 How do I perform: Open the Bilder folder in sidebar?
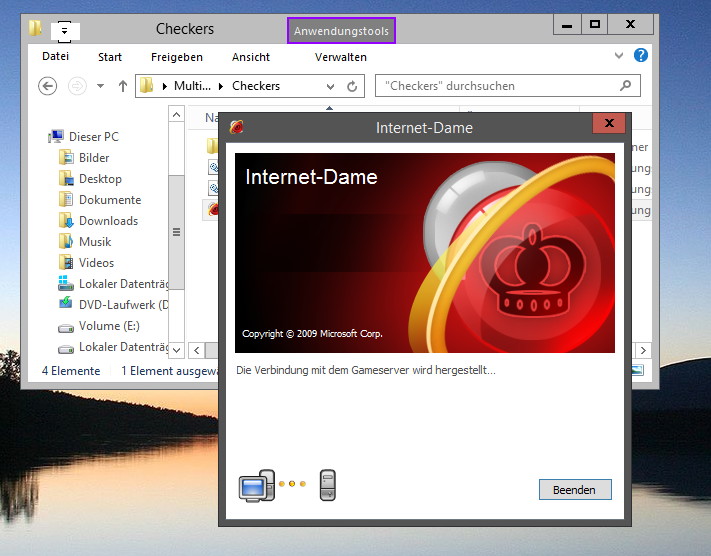[94, 157]
